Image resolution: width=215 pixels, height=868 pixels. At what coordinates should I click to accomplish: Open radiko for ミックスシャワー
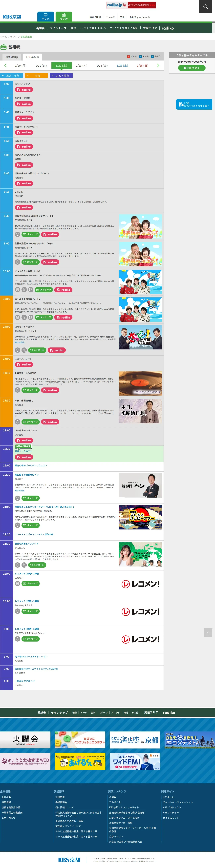tap(24, 90)
